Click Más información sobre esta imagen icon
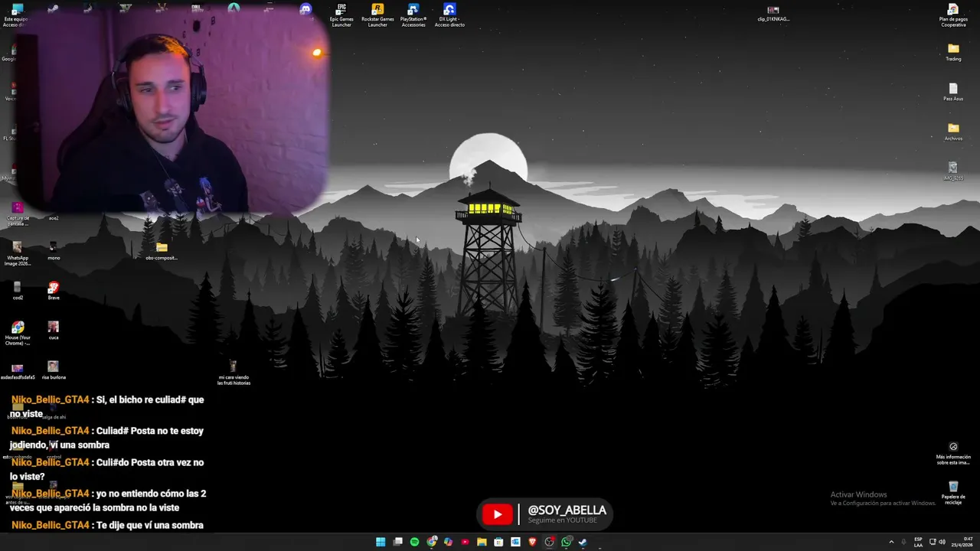Screen dimensions: 980x551 click(953, 453)
